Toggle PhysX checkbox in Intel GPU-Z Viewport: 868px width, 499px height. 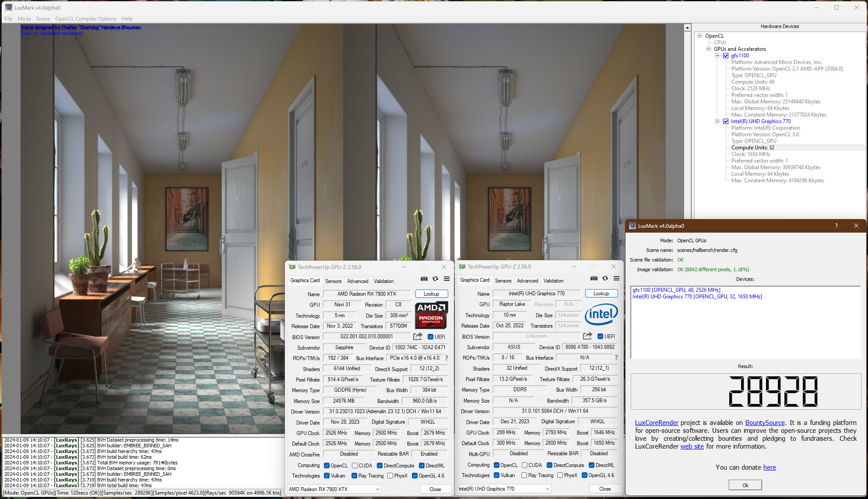560,475
